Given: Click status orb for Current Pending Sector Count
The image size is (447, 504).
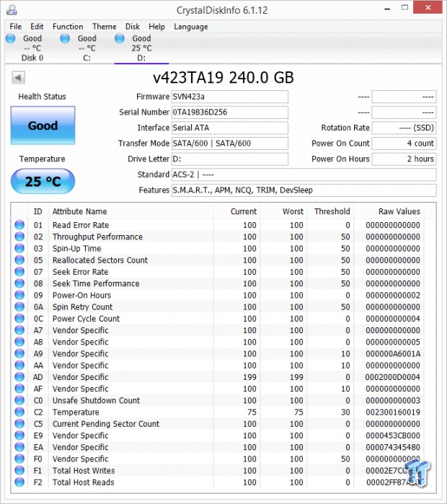Looking at the screenshot, I should point(19,423).
